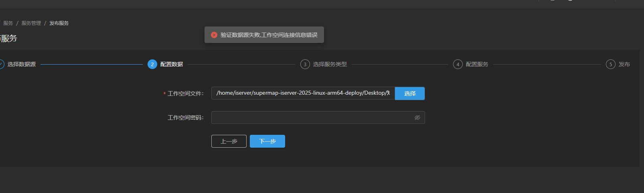
Task: Toggle password visibility with the eye icon
Action: point(417,118)
